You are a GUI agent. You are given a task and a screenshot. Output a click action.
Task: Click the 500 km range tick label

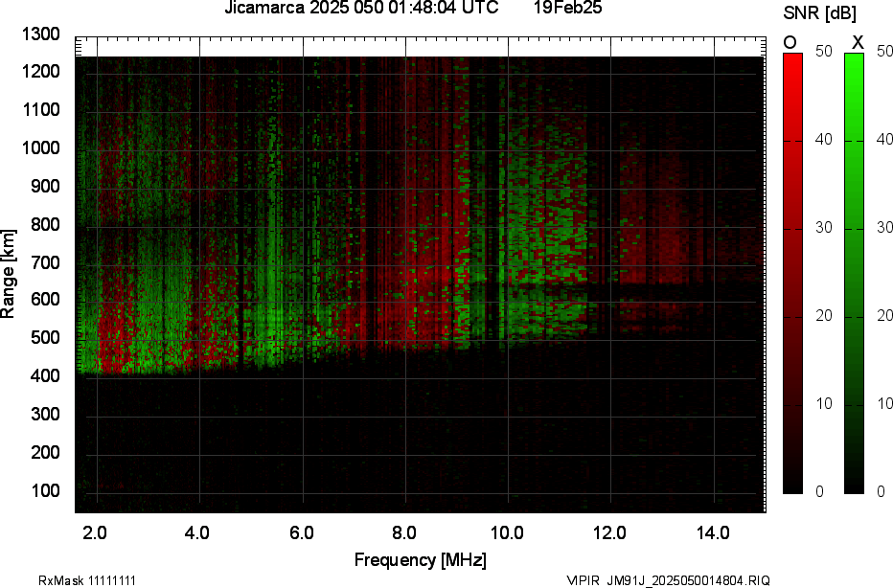[44, 337]
